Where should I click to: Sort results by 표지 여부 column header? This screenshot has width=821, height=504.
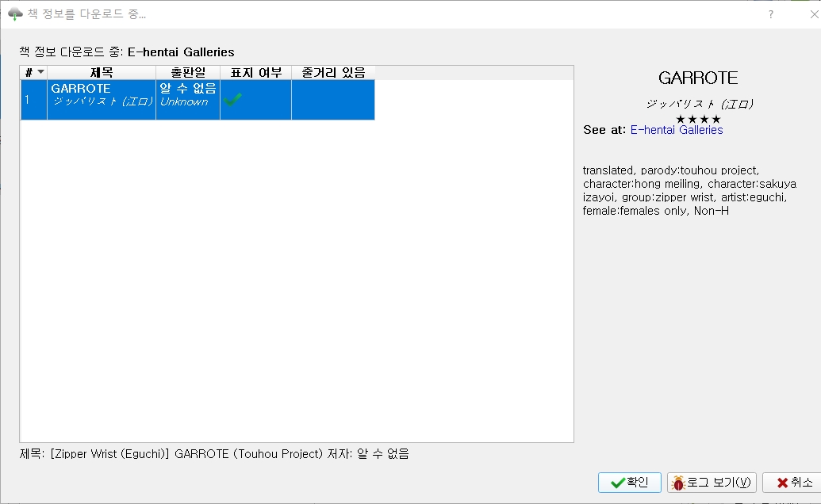pos(256,72)
